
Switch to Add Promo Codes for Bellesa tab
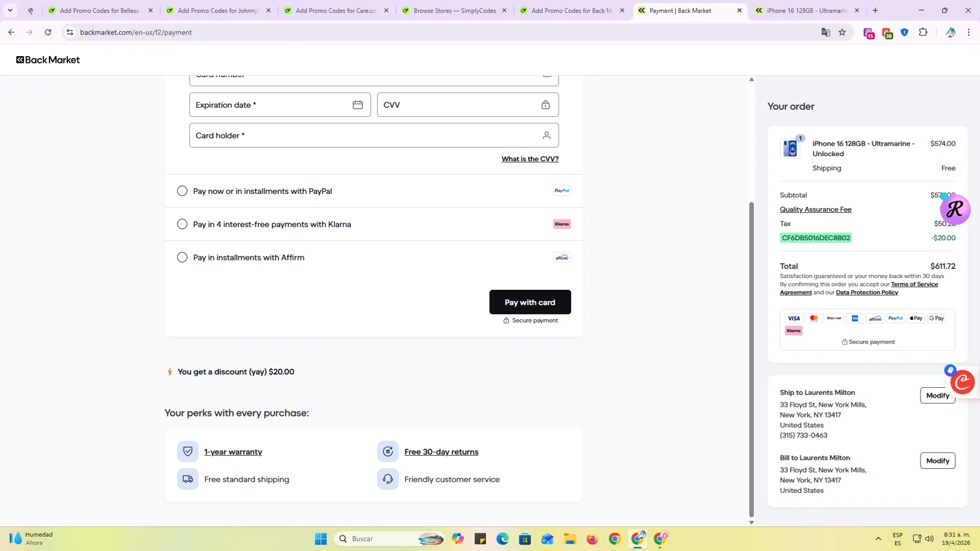(99, 10)
